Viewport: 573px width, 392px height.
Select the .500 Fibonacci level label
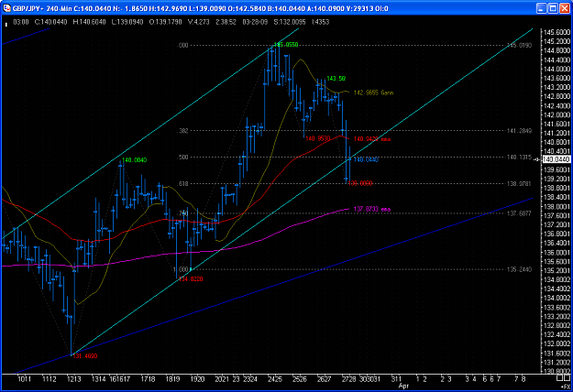[x=182, y=158]
